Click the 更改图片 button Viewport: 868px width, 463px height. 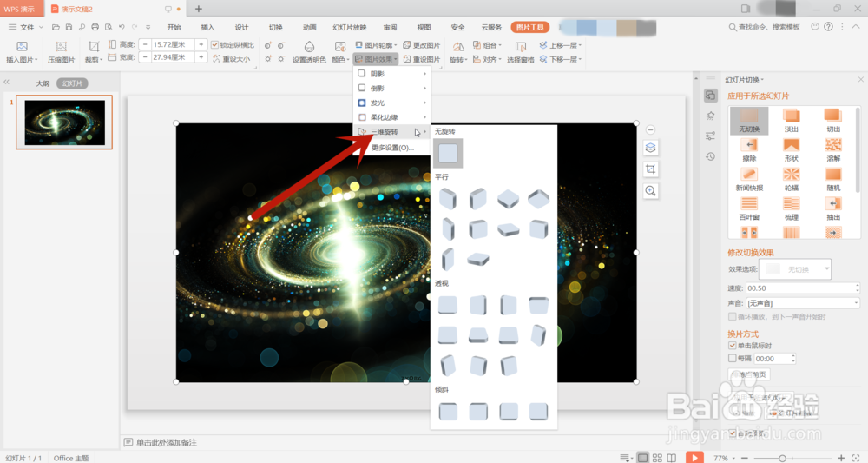(422, 45)
